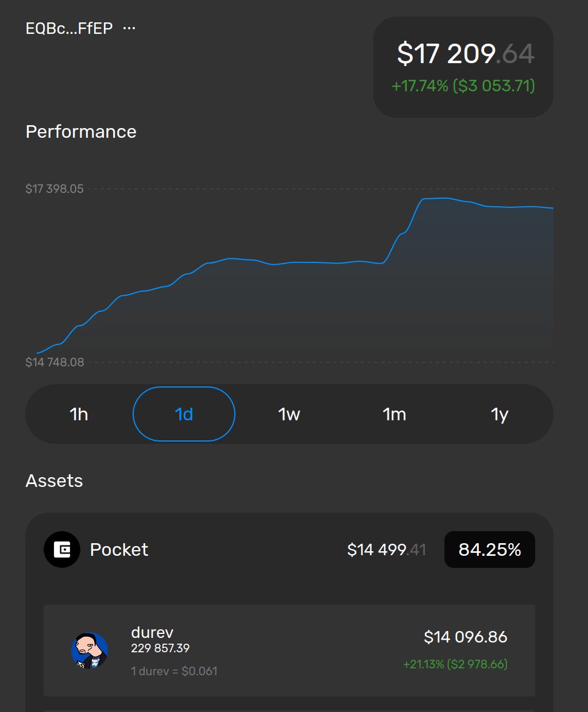Click the durev token avatar

click(x=90, y=651)
